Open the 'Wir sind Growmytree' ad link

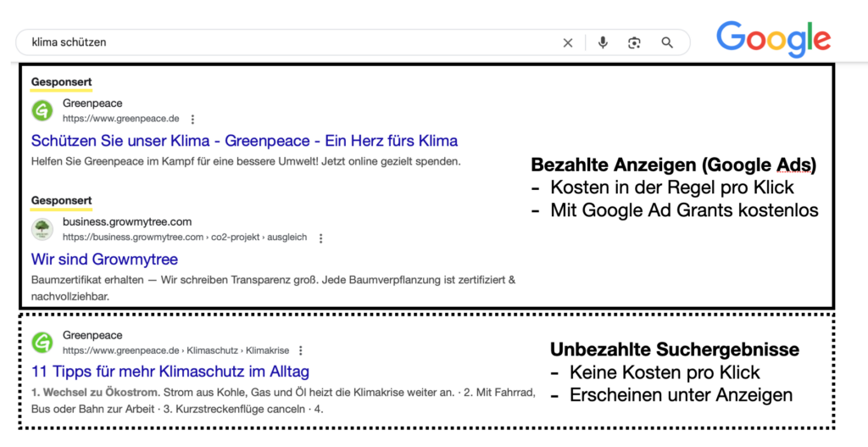tap(104, 260)
